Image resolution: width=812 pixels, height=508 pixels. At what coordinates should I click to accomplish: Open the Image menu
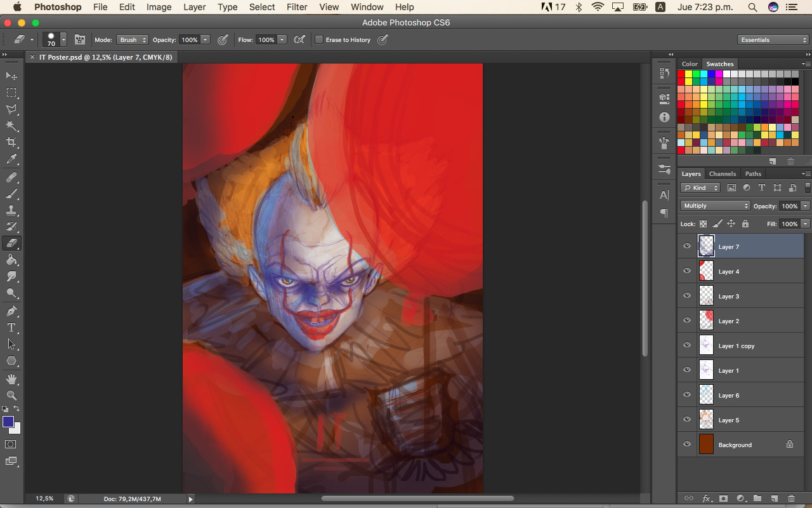click(x=159, y=7)
